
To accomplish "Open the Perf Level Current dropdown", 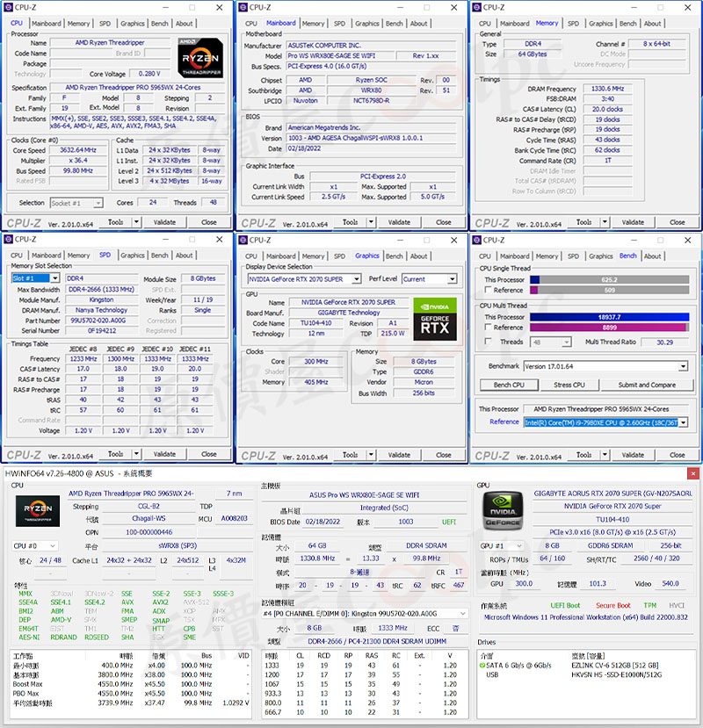I will tap(452, 279).
